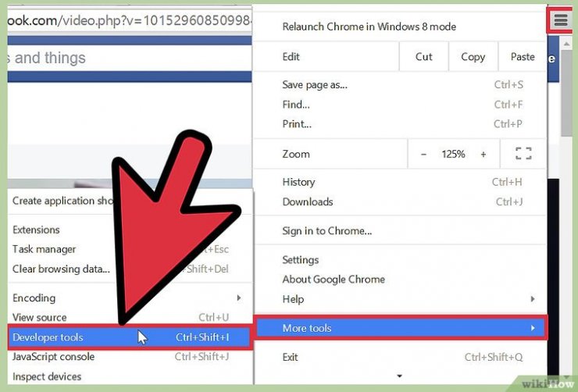Choose Save page as... menu entry
The width and height of the screenshot is (578, 392).
[x=400, y=85]
